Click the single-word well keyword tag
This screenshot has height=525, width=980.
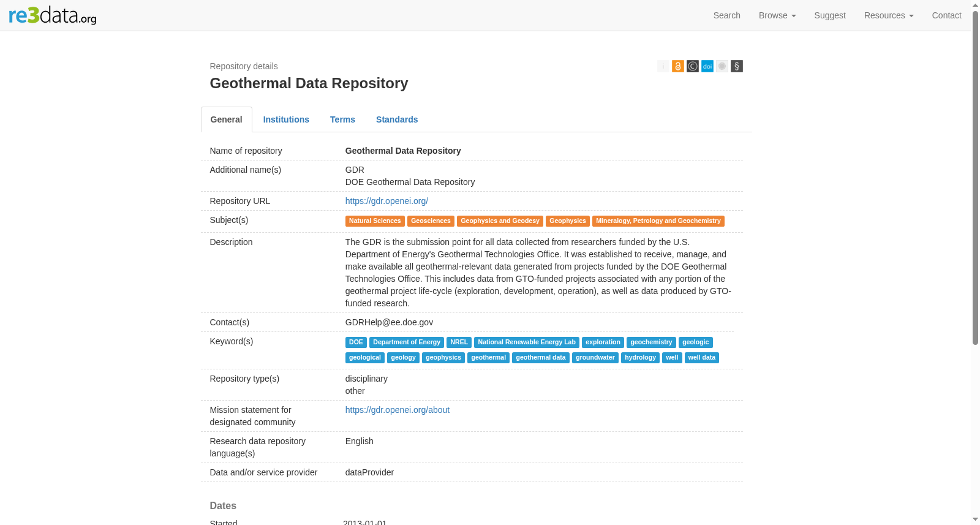pyautogui.click(x=672, y=358)
